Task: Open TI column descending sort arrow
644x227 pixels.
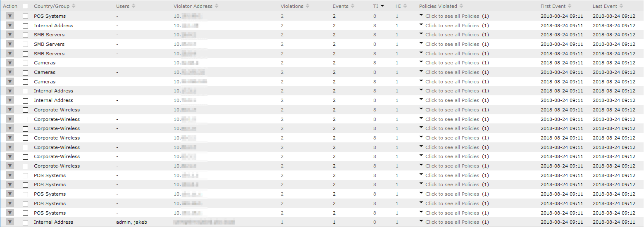Action: (382, 6)
